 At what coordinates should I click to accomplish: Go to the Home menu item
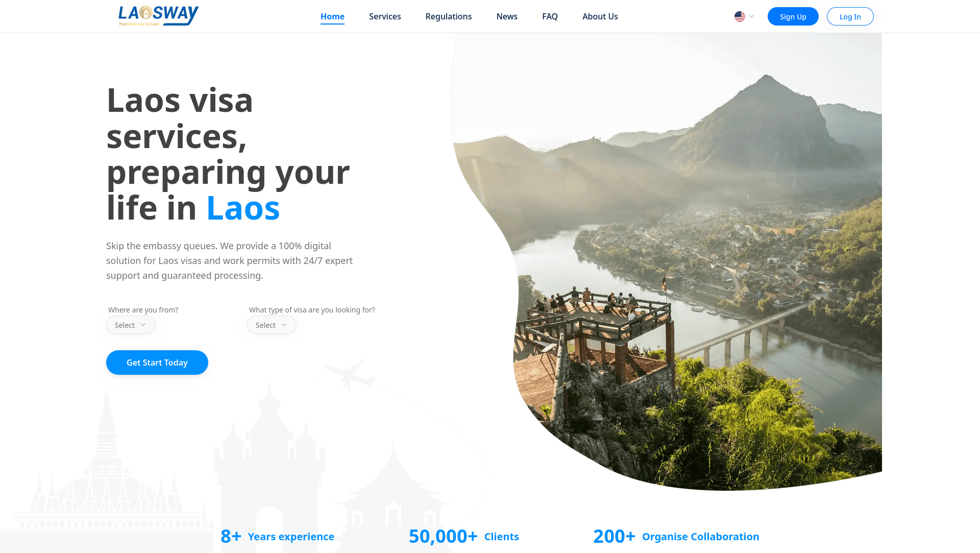[332, 16]
